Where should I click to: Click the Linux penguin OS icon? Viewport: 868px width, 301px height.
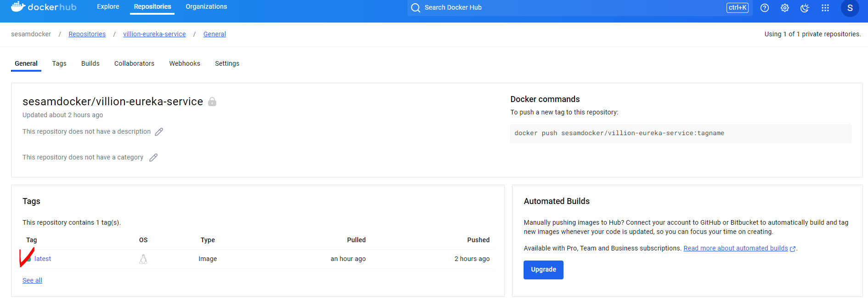pyautogui.click(x=143, y=259)
